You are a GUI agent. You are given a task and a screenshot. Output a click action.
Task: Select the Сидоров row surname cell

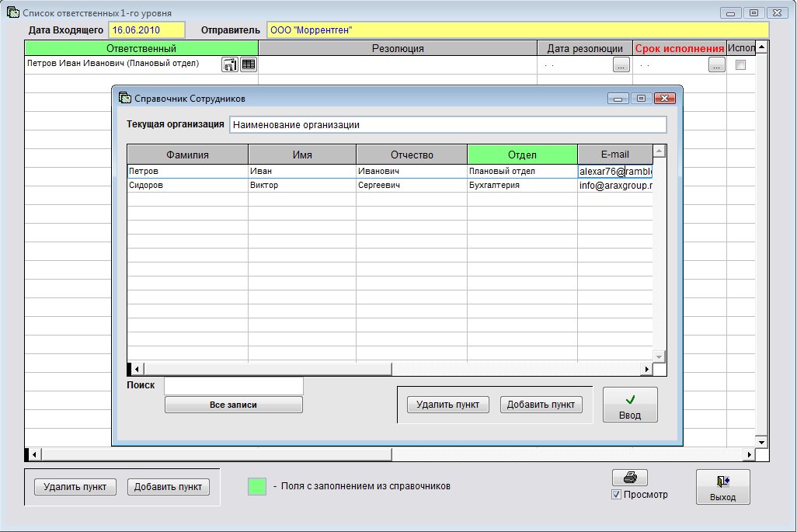pyautogui.click(x=186, y=186)
